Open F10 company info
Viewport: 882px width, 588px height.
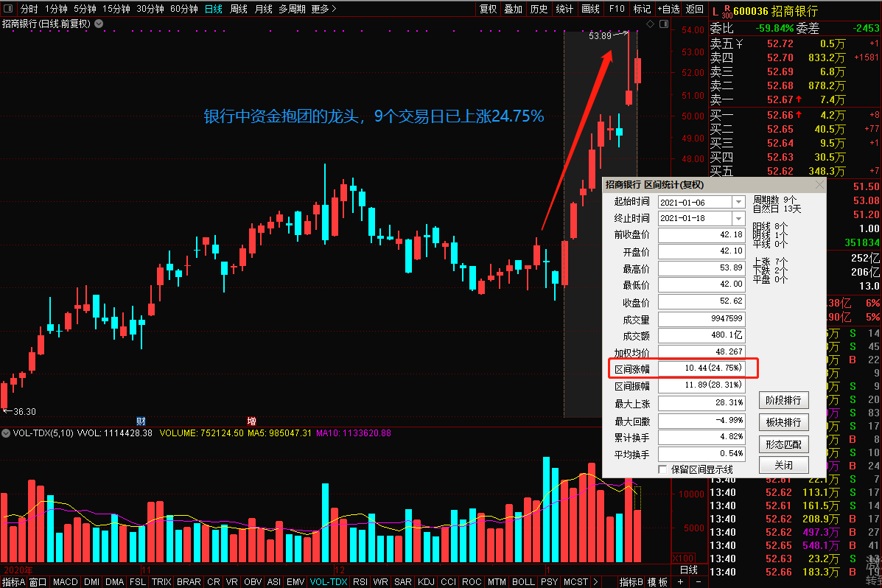[x=617, y=8]
